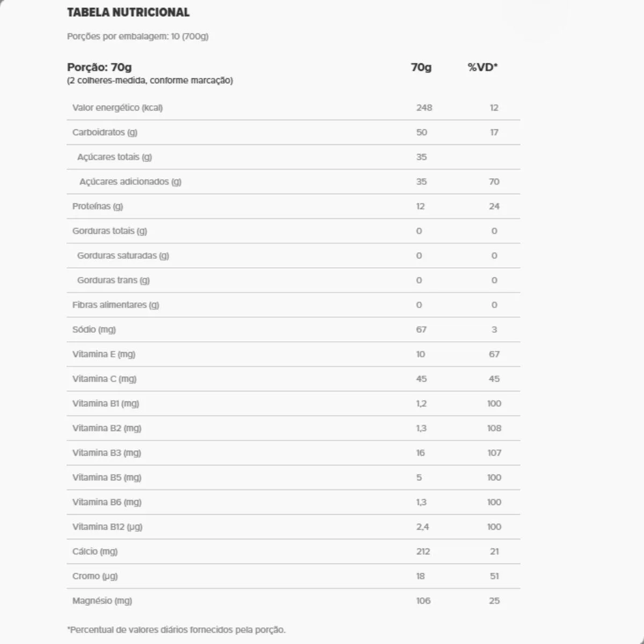
Task: Click the Cromo (µg) row label
Action: pos(95,576)
